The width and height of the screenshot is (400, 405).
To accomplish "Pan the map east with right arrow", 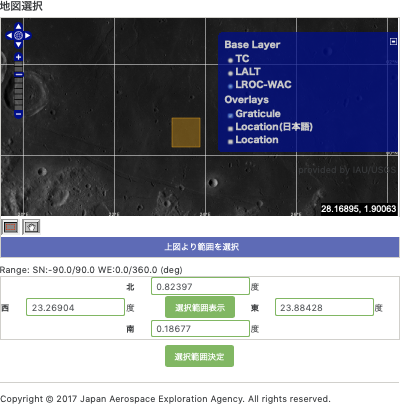I will click(28, 35).
